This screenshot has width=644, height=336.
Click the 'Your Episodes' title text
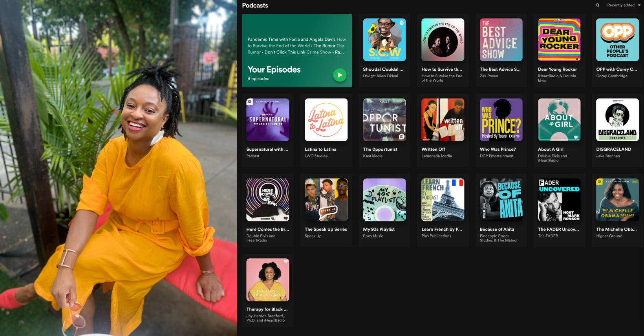point(274,69)
